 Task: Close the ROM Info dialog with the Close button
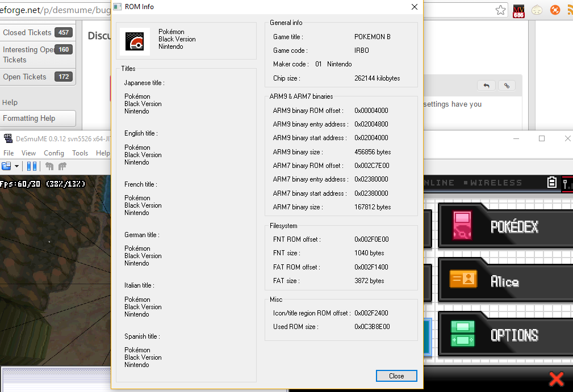[396, 376]
